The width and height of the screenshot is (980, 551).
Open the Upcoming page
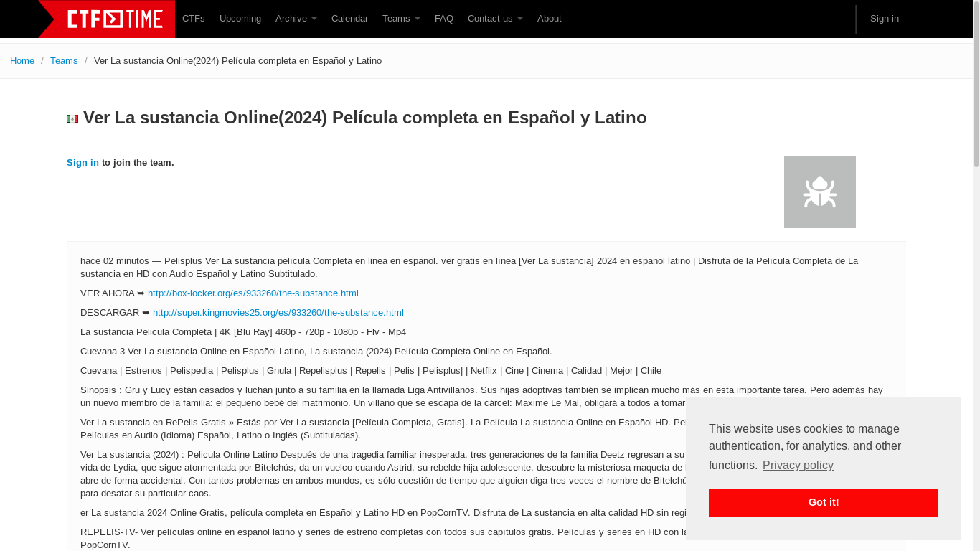240,19
